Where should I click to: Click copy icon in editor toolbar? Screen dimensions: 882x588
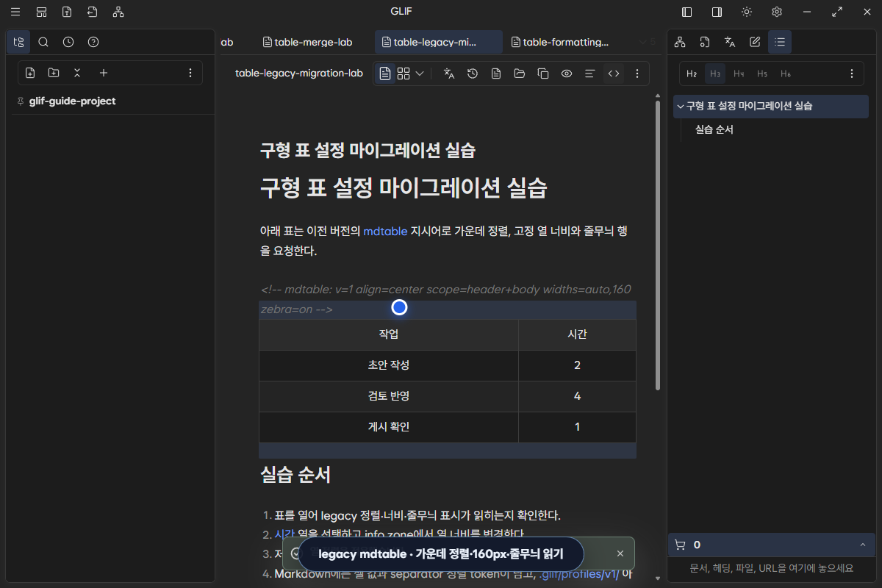pyautogui.click(x=543, y=73)
